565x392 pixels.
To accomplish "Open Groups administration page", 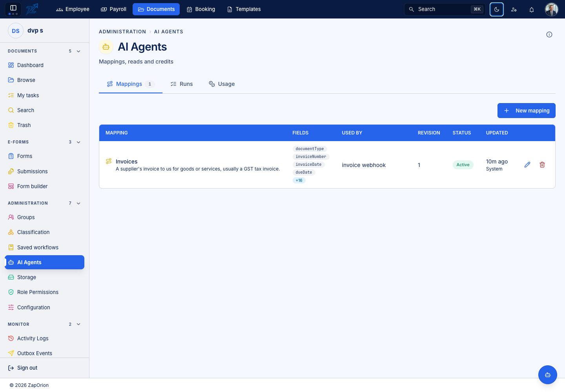I will (44, 217).
